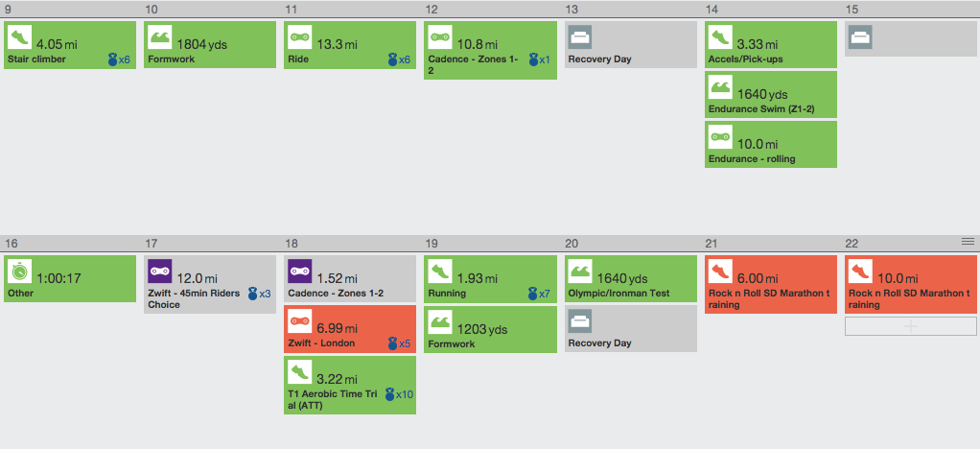Image resolution: width=980 pixels, height=449 pixels.
Task: Open the Endurance - rolling ride card
Action: 771,145
